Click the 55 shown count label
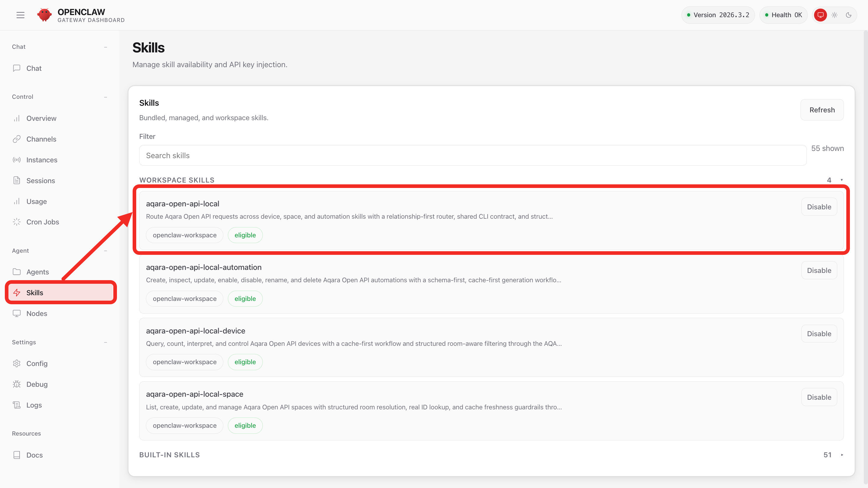Screen dimensions: 868x488 tap(827, 148)
